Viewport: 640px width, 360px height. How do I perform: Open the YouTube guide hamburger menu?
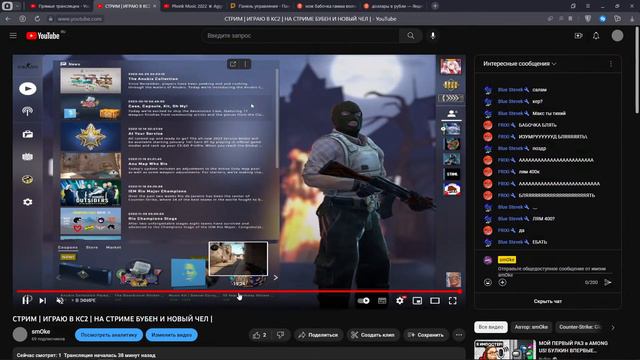click(x=13, y=36)
